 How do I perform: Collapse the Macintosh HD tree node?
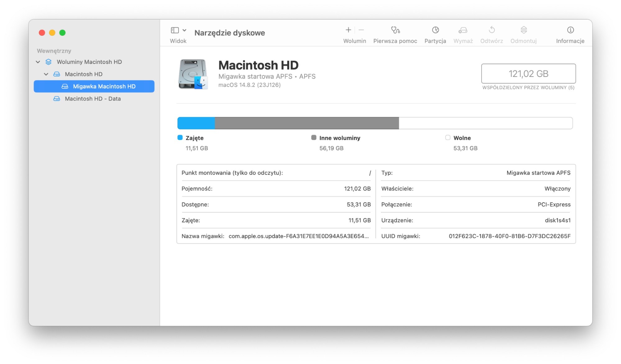pos(46,74)
